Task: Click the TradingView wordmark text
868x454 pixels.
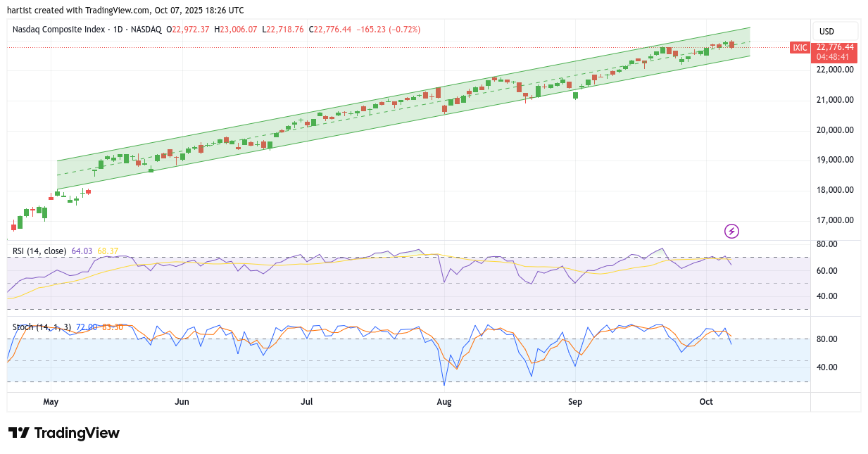Action: [77, 433]
